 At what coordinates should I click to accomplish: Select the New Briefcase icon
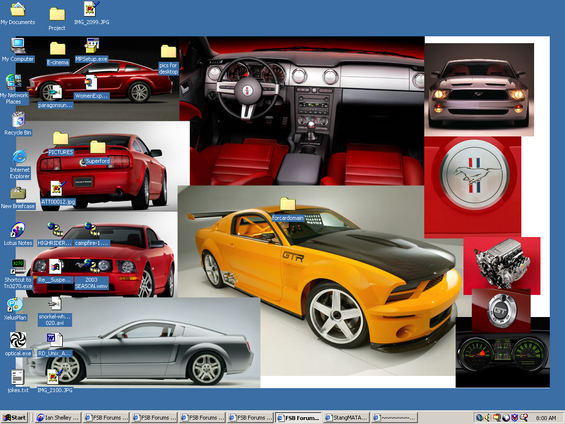coord(18,198)
